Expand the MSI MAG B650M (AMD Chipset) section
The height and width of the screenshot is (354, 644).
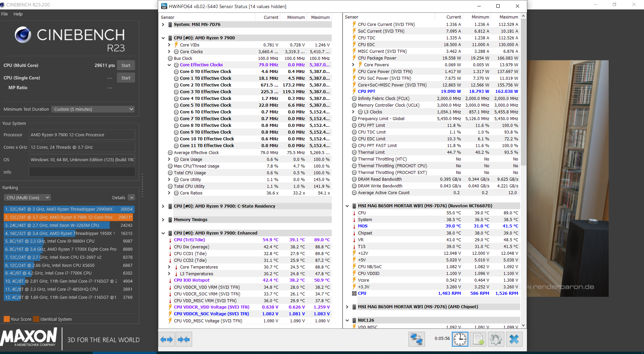pos(347,307)
